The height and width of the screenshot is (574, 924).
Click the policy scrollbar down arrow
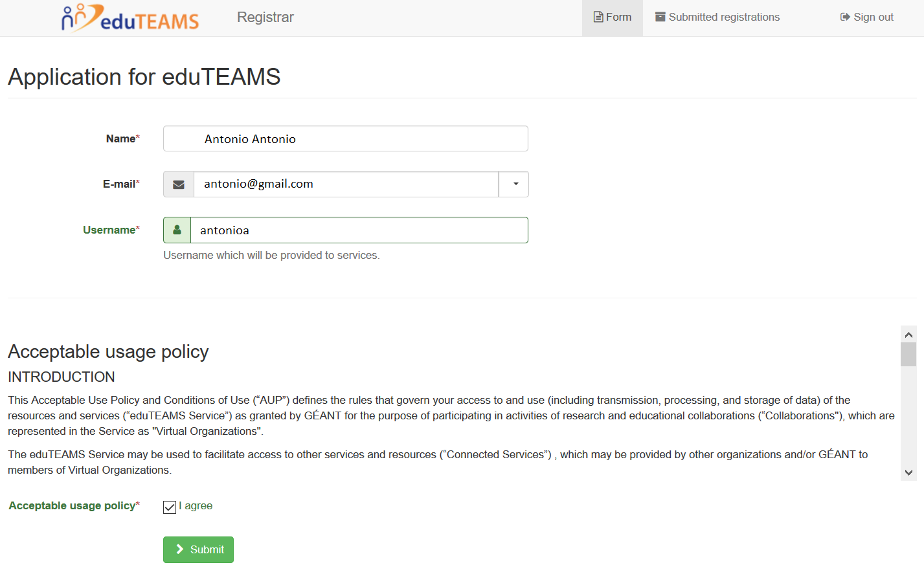(908, 472)
